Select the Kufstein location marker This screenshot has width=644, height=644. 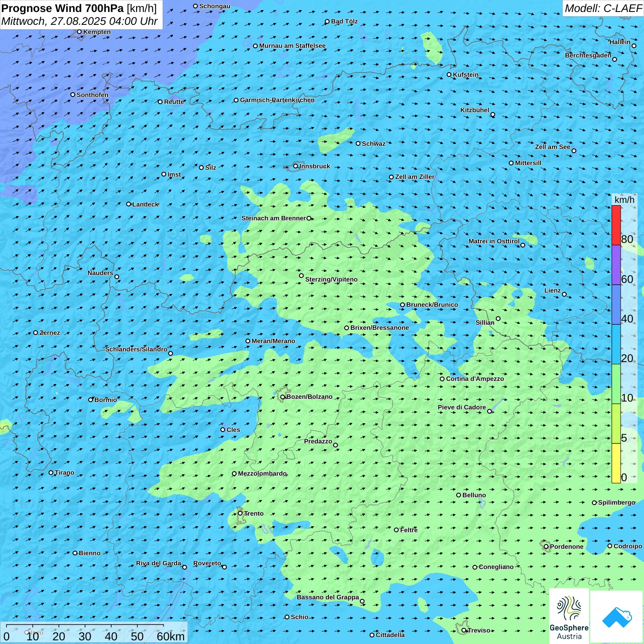[x=449, y=75]
